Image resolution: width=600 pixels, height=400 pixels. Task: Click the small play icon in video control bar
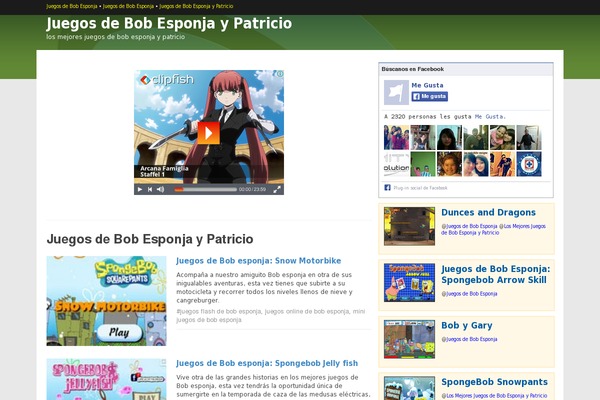(x=140, y=189)
